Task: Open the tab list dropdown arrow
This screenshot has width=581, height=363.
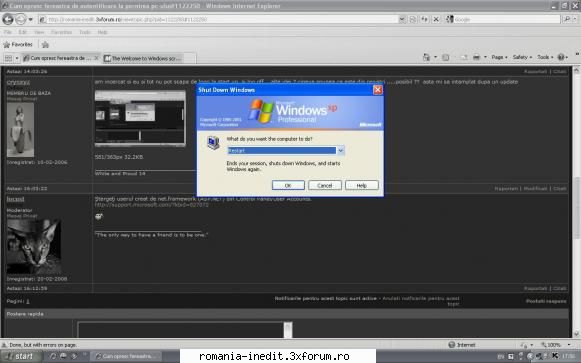Action: [x=17, y=58]
